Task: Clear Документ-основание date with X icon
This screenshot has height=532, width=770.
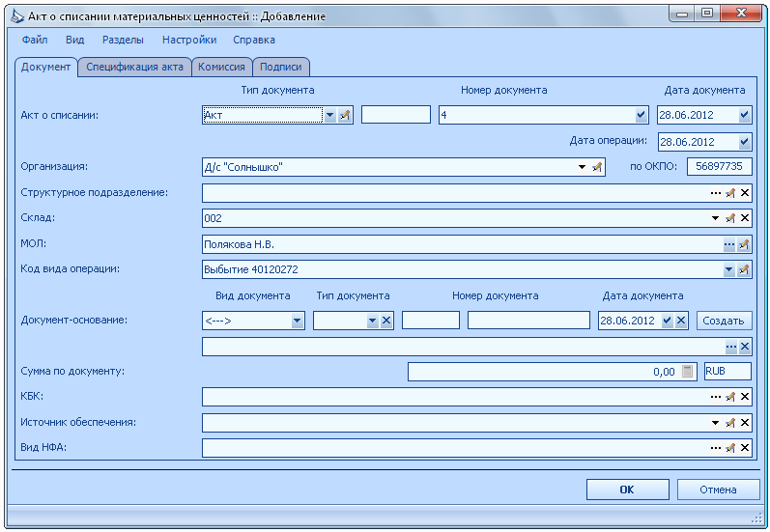Action: point(680,321)
